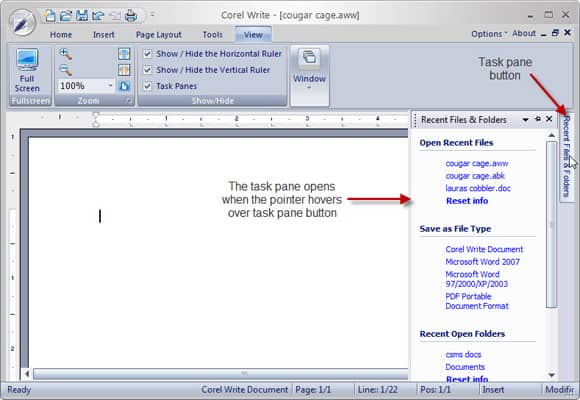Click the first-line indent marker on ruler
This screenshot has width=580, height=400.
pos(95,115)
